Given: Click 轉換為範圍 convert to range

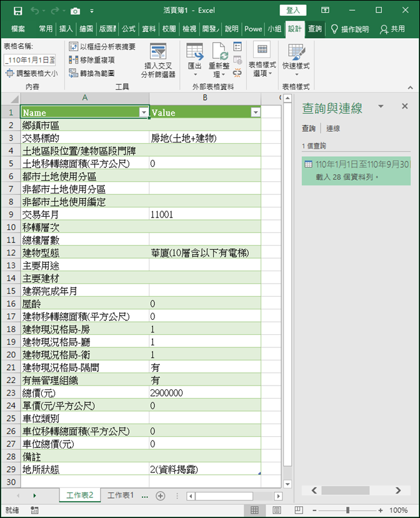Looking at the screenshot, I should pyautogui.click(x=91, y=73).
